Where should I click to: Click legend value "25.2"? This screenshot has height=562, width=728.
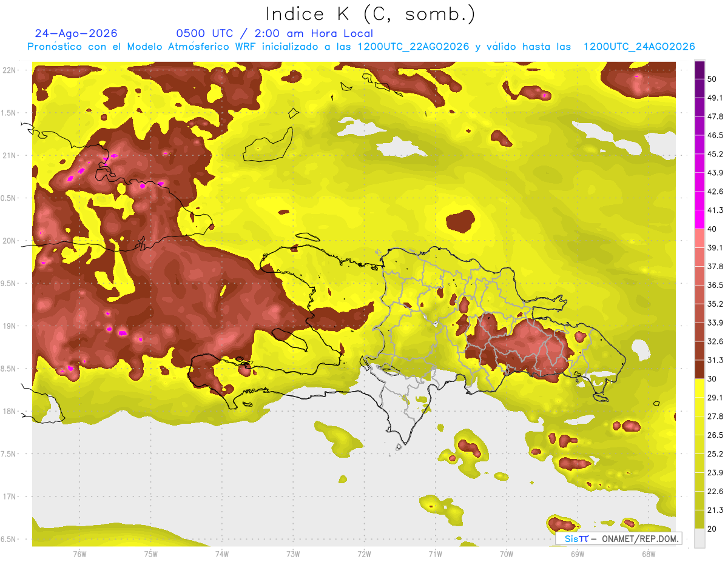point(715,453)
